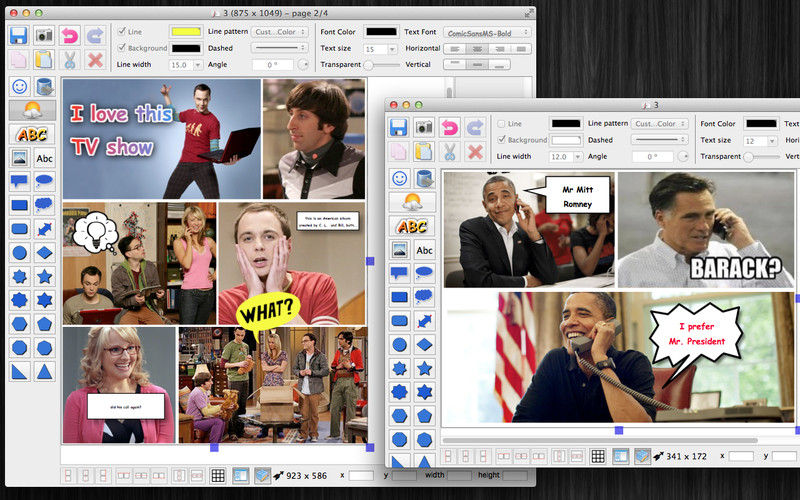
Task: Uncheck the Line checkbox in back window
Action: 122,31
